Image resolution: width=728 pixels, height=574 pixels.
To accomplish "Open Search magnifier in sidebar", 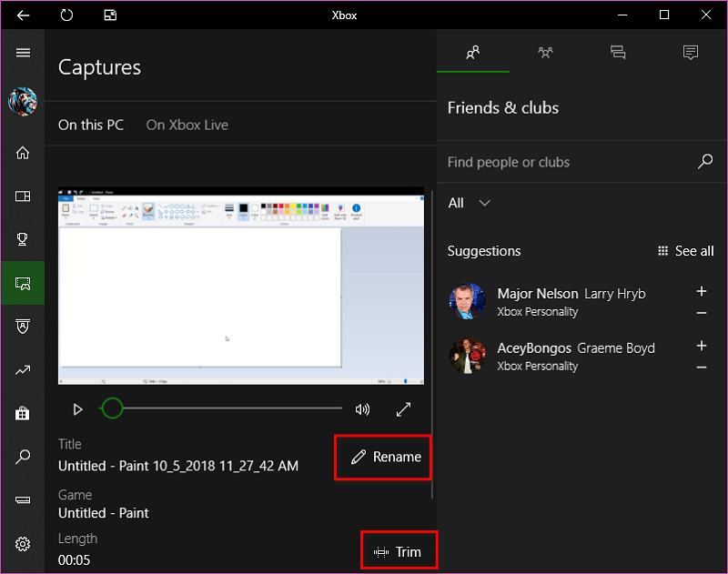I will (x=23, y=457).
